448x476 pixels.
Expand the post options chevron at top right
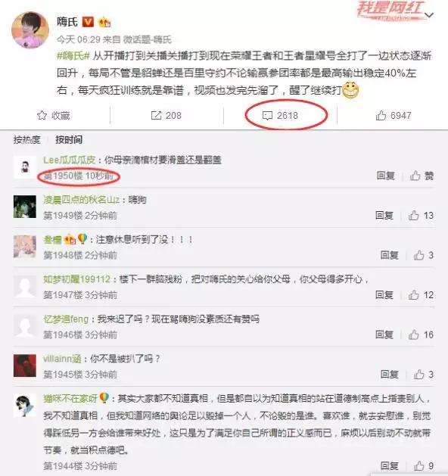click(x=429, y=15)
